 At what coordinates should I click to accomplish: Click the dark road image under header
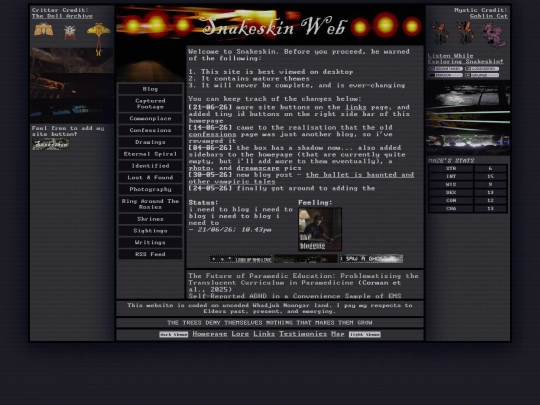(x=150, y=62)
